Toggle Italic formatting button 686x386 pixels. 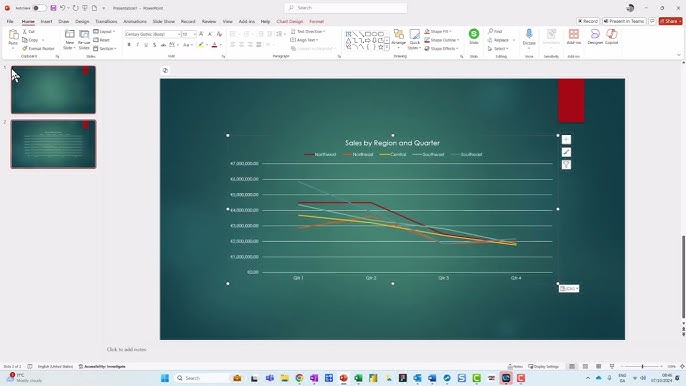[137, 45]
